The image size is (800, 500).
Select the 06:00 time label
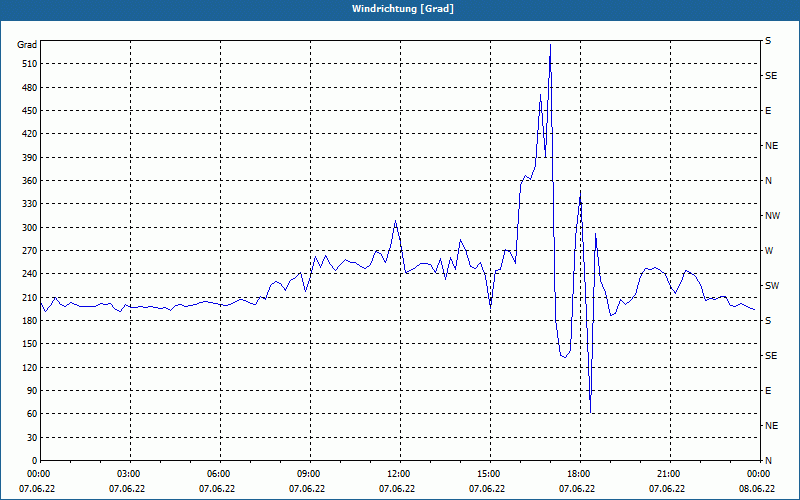(220, 473)
